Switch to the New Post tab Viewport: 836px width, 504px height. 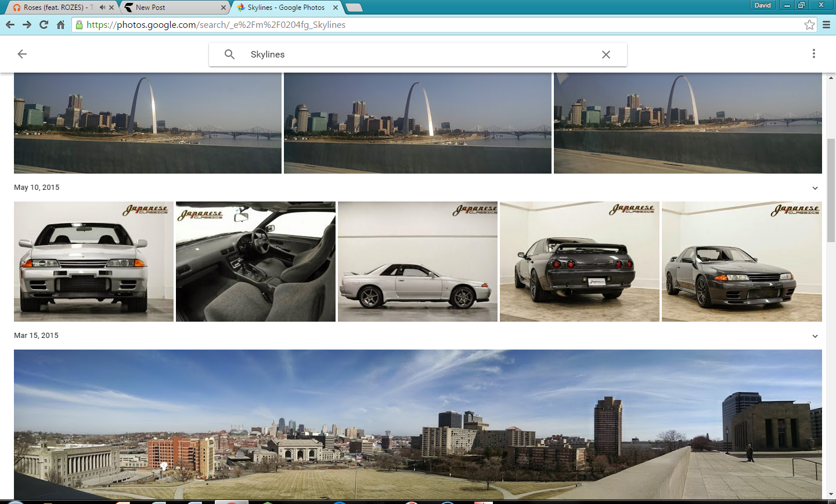click(x=174, y=8)
